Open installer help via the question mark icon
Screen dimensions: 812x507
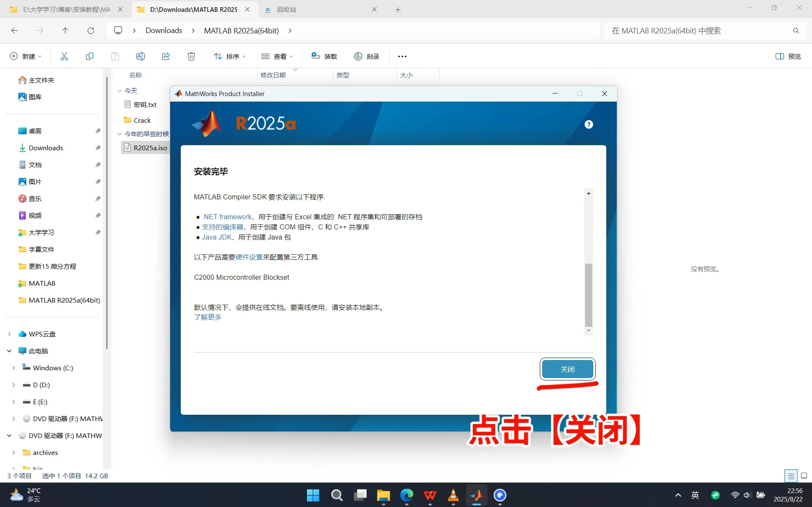tap(588, 124)
